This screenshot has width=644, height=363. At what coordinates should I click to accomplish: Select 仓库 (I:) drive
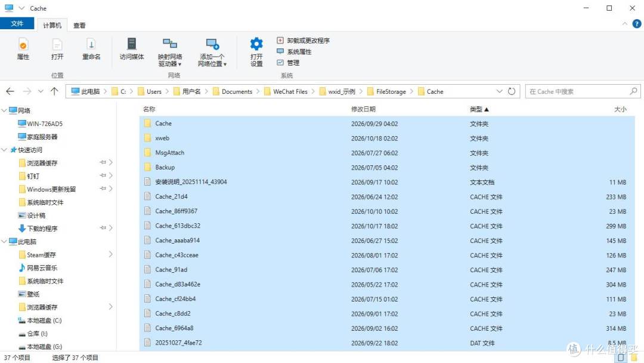tap(33, 333)
